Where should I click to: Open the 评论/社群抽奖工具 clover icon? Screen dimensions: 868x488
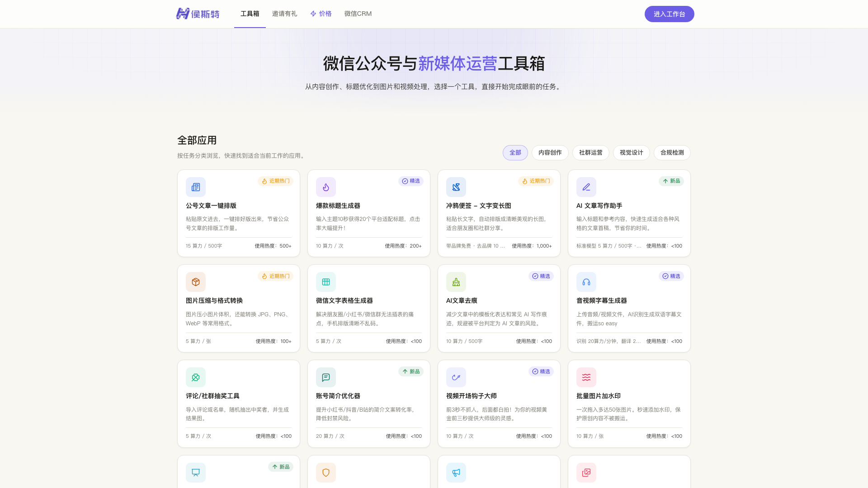[x=196, y=377]
